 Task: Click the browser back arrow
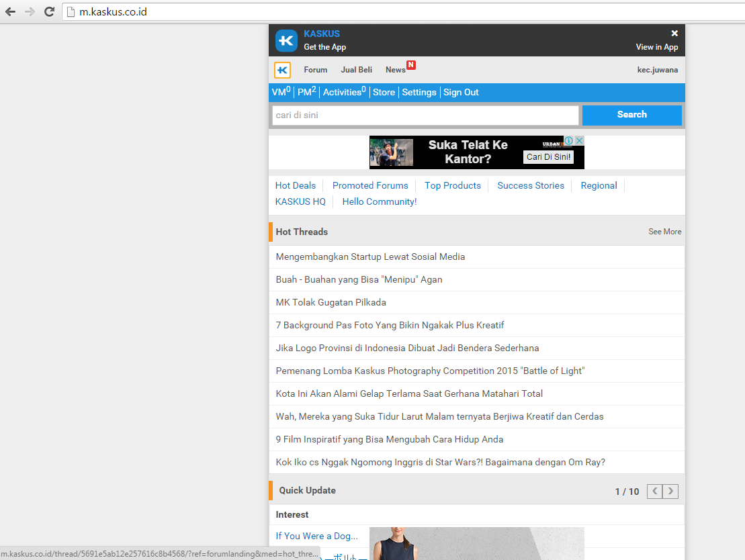11,12
